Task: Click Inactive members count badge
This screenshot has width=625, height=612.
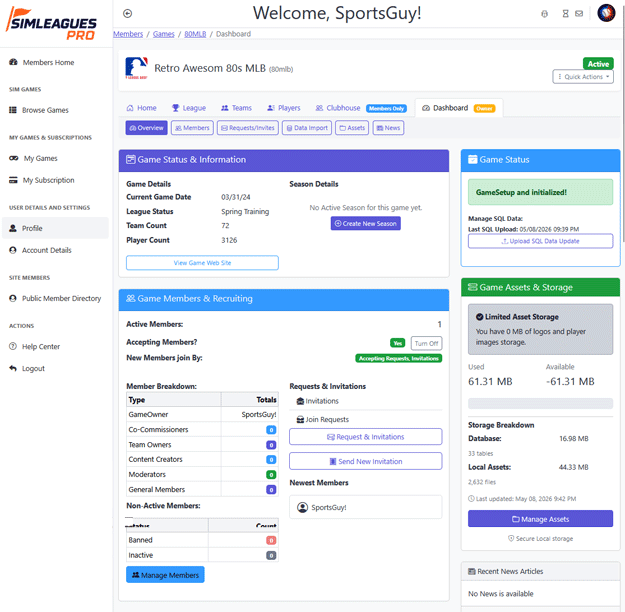Action: tap(271, 555)
